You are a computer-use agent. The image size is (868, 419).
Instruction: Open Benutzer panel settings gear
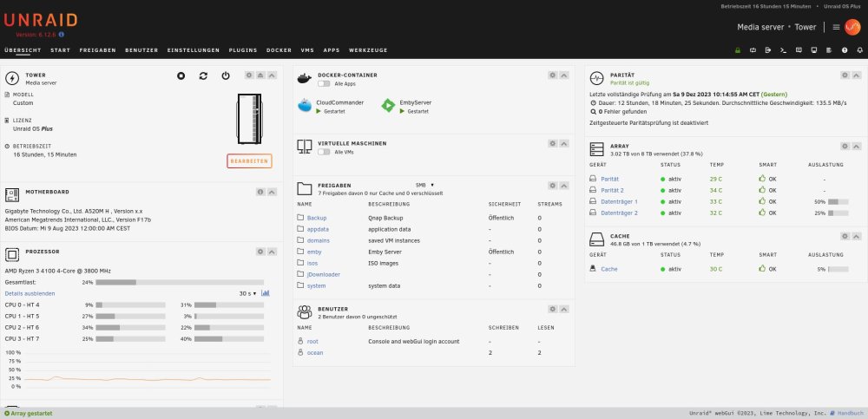point(552,310)
